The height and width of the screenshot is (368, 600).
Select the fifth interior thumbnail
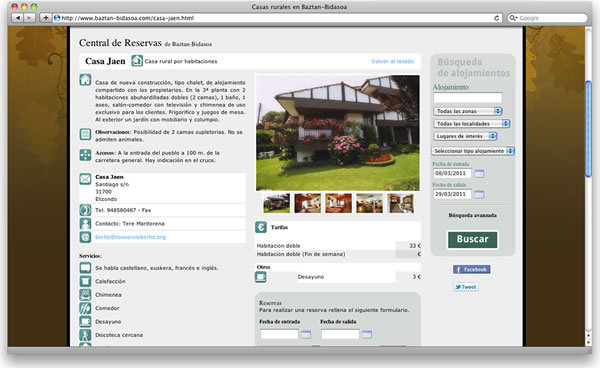[x=401, y=203]
